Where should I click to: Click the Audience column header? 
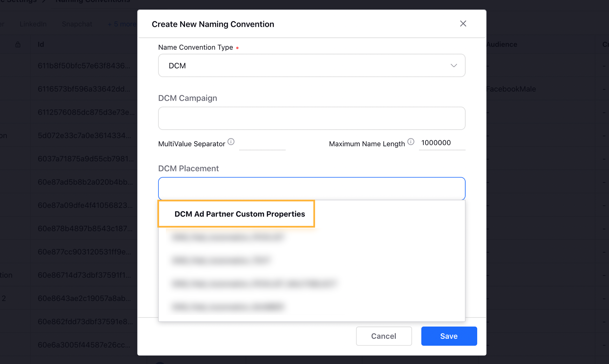point(502,44)
